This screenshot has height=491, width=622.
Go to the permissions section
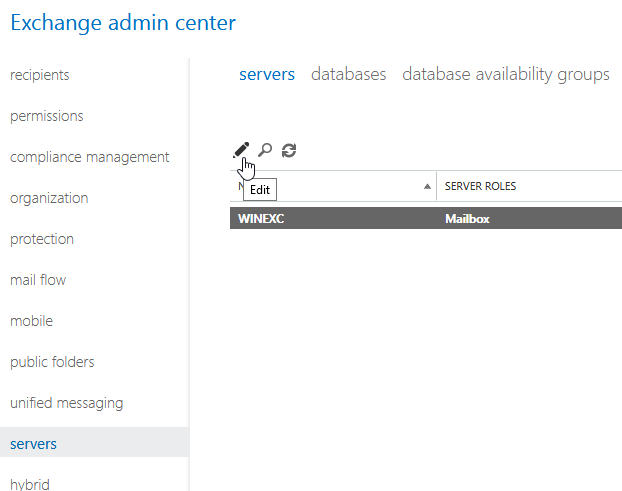47,116
